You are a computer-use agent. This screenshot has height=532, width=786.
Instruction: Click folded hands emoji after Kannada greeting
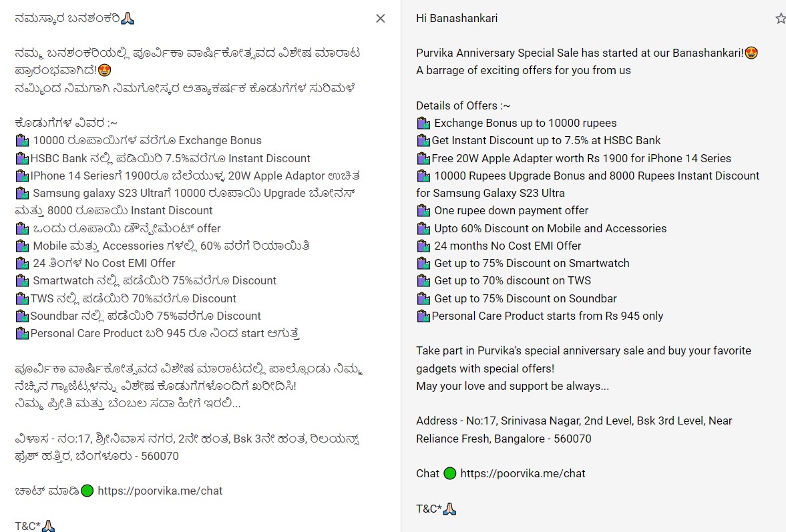tap(128, 19)
